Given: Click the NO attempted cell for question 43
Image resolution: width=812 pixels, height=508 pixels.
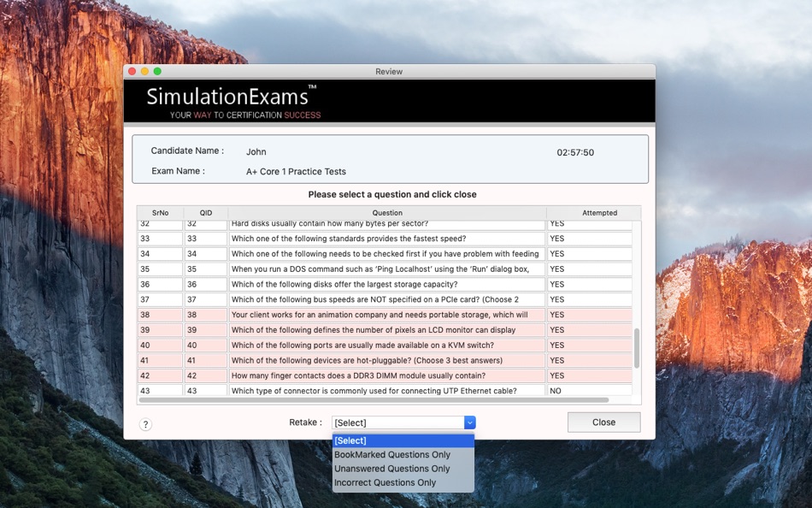Looking at the screenshot, I should click(x=589, y=390).
